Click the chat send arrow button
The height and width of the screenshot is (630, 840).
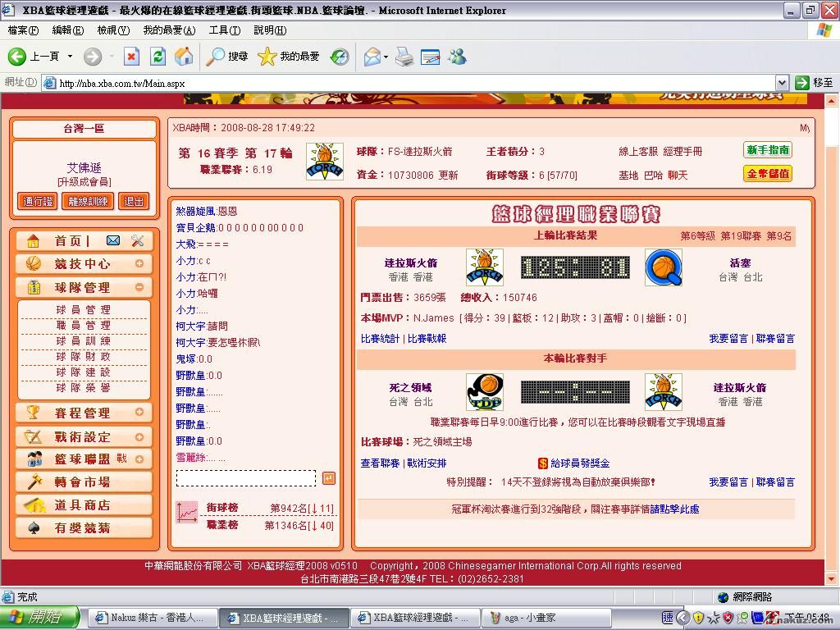point(328,478)
